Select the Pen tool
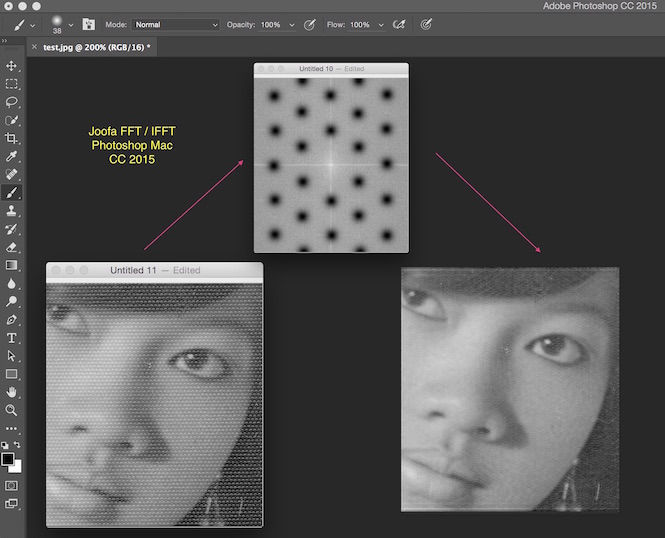This screenshot has width=665, height=538. click(11, 320)
